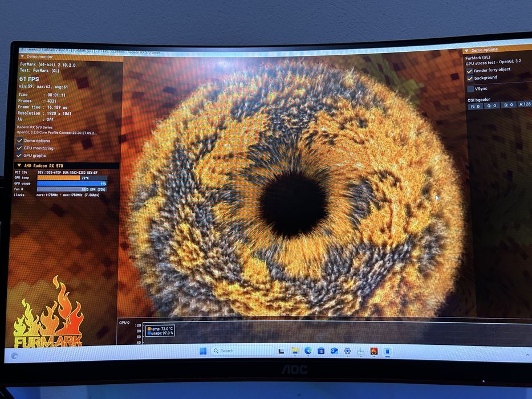Adjust OSI bgcolor R: 0 field
The image size is (532, 399).
point(476,106)
